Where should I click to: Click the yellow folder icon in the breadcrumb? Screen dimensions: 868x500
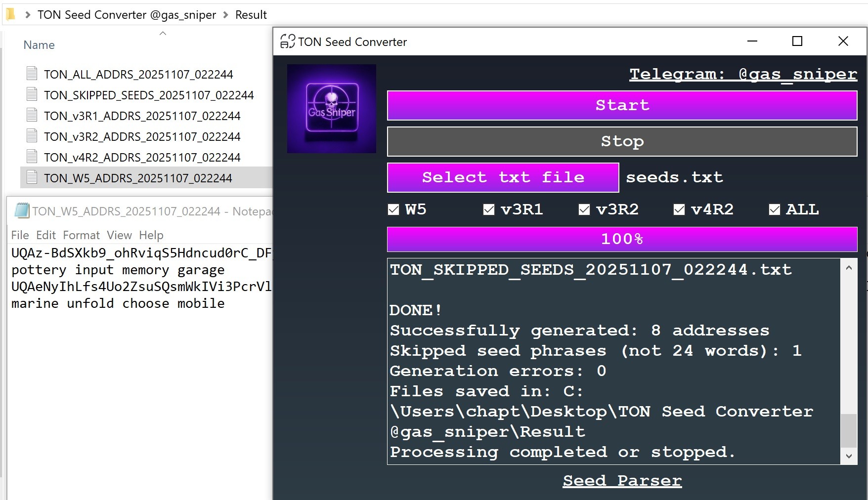[11, 14]
